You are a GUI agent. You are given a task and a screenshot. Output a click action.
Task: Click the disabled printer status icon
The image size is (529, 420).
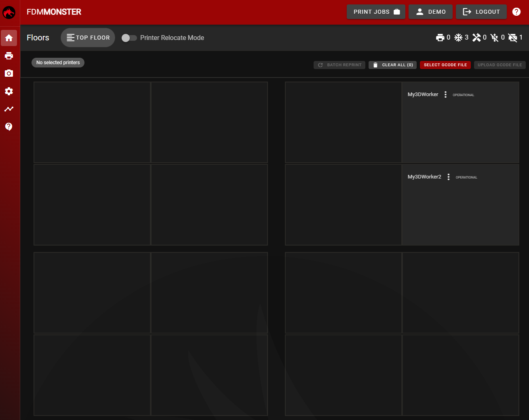(x=512, y=38)
